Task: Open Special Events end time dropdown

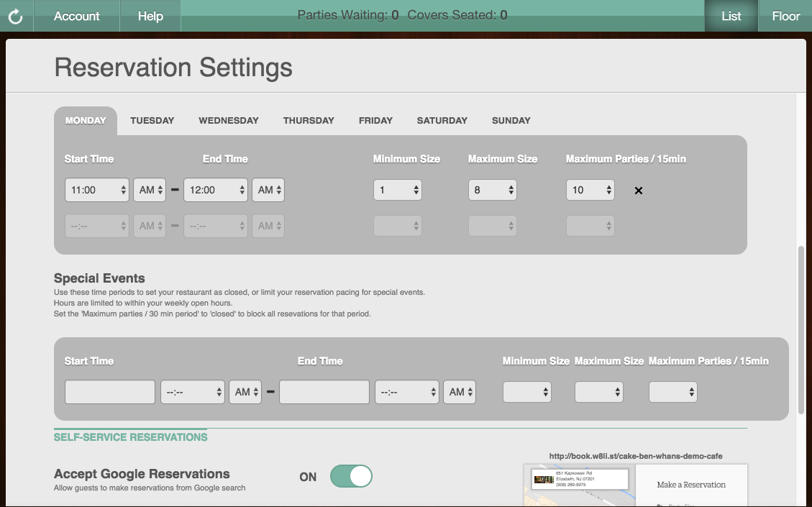Action: [x=407, y=392]
